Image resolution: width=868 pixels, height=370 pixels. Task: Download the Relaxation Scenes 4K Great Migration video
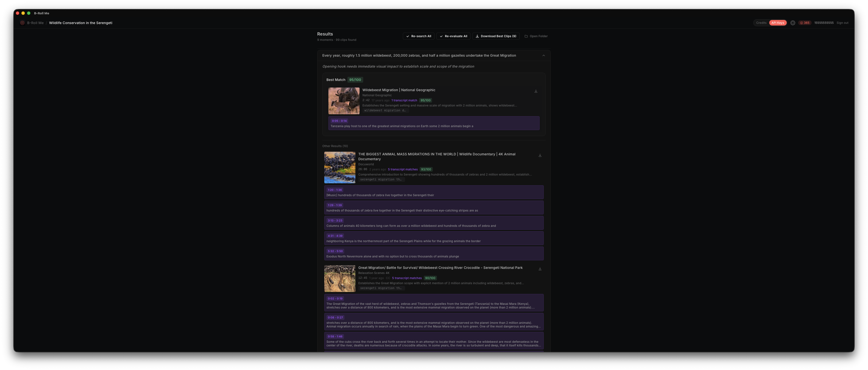pyautogui.click(x=540, y=269)
